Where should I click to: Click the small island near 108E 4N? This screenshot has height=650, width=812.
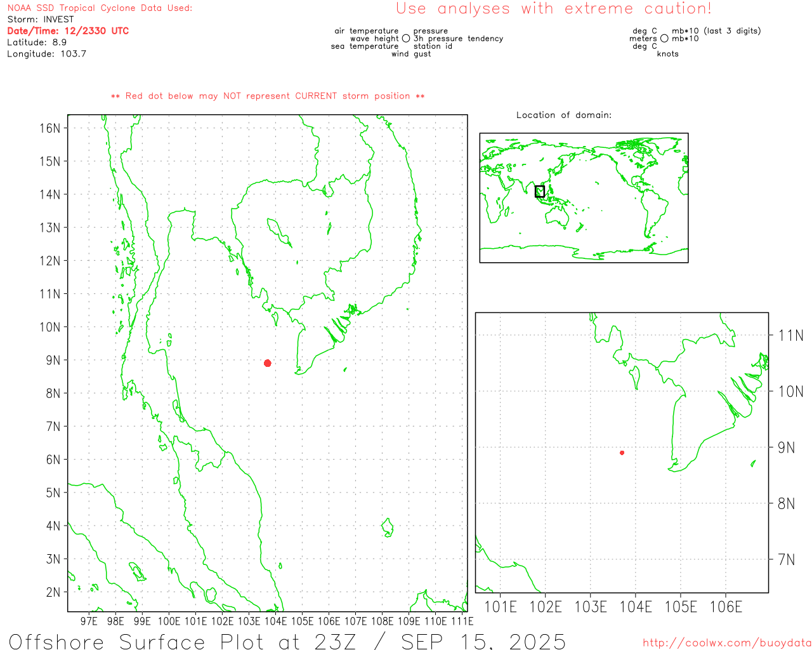388,527
